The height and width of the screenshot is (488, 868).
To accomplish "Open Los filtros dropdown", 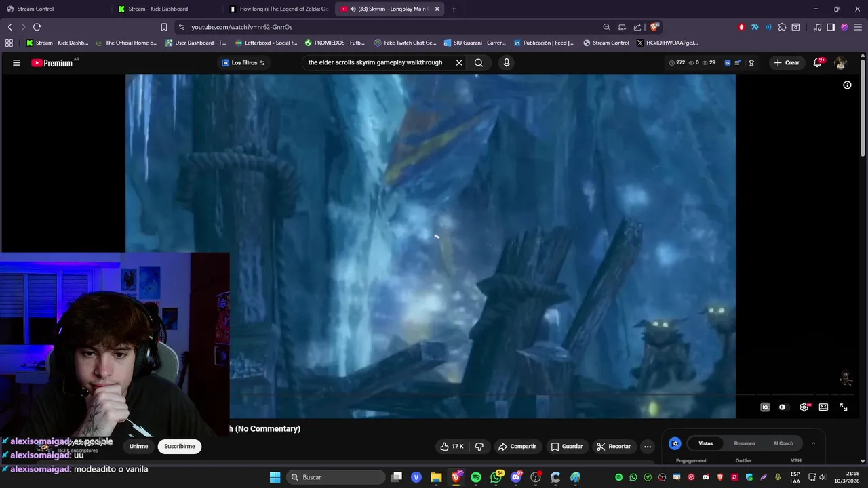I will [243, 62].
